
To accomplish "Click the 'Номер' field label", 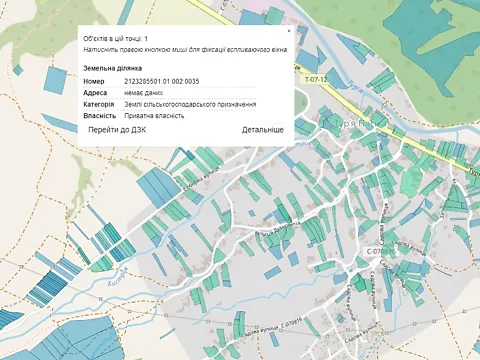I will click(94, 81).
